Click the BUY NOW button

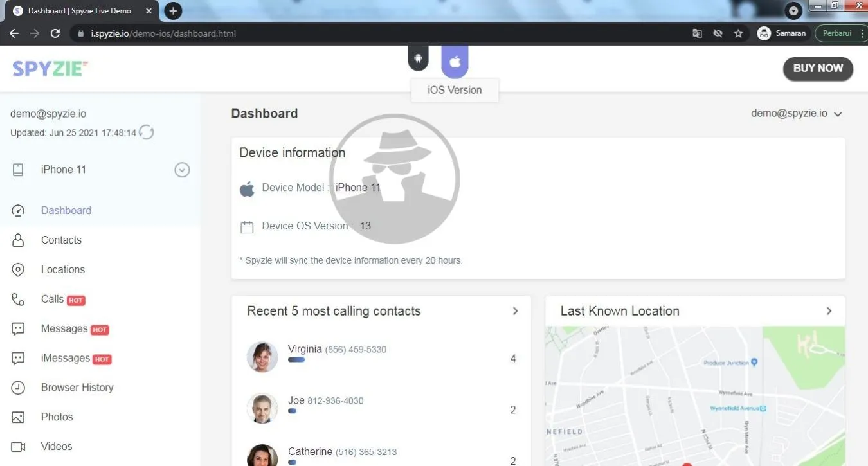pos(818,69)
